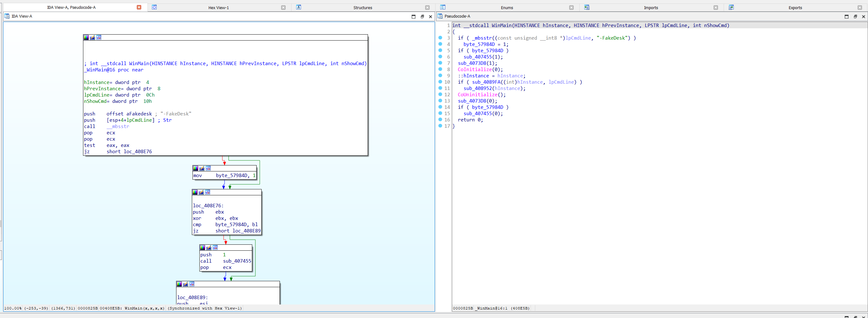This screenshot has height=318, width=868.
Task: Switch to the Structures tab
Action: [363, 8]
